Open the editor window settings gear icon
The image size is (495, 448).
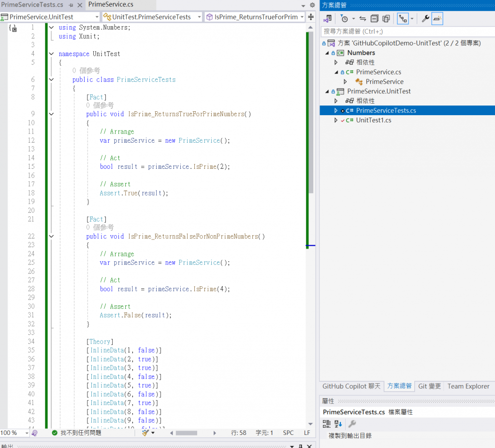(x=312, y=5)
